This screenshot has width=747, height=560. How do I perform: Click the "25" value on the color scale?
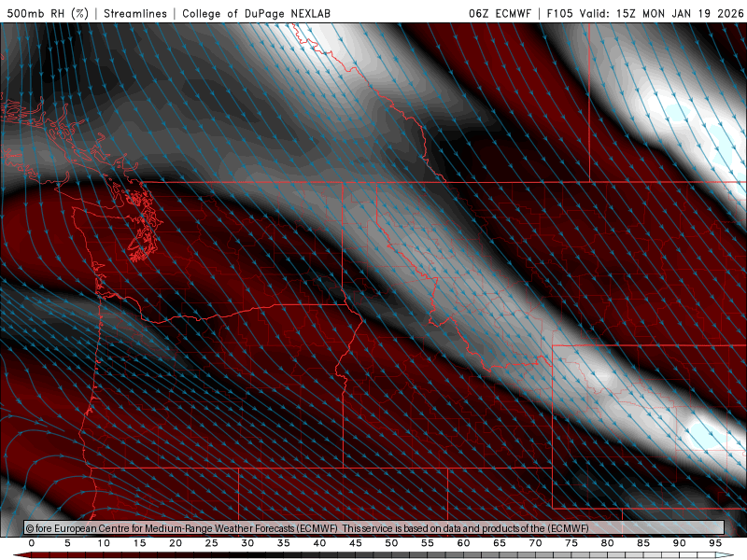(212, 543)
